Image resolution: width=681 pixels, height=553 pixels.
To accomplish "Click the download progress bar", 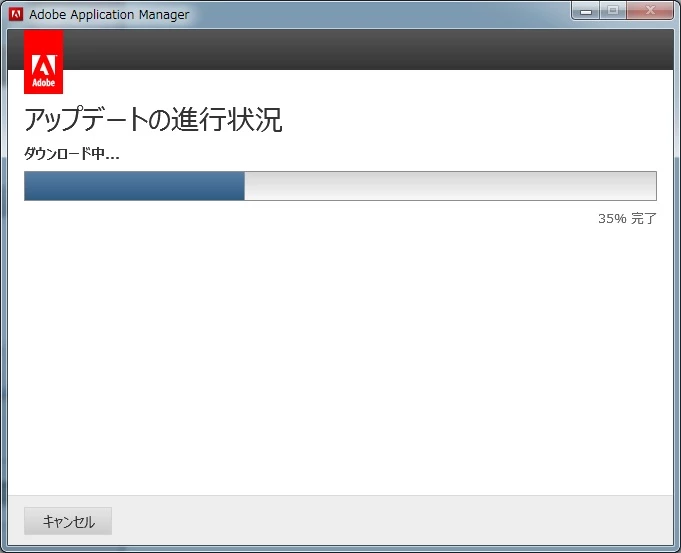I will pos(340,186).
